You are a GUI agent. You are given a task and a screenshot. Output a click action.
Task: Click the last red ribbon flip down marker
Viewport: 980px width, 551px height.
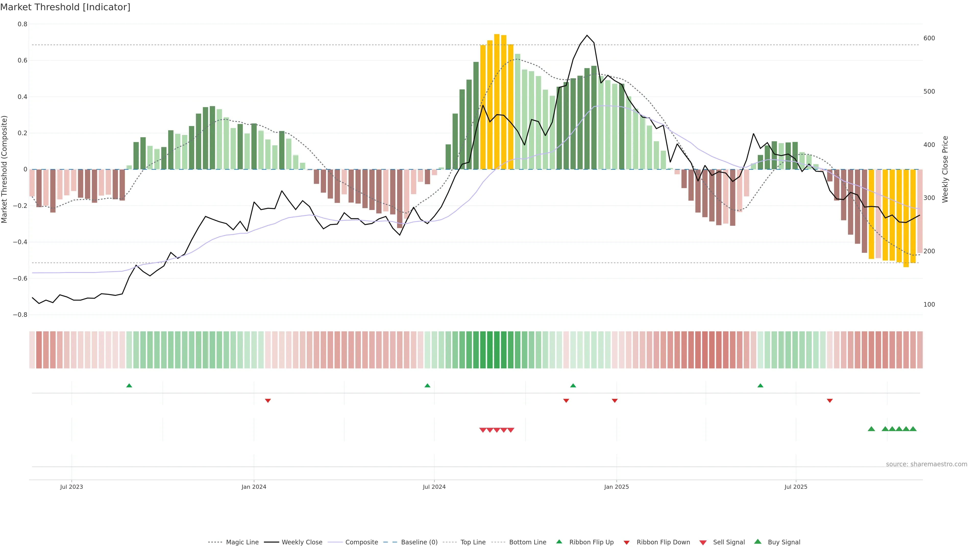pyautogui.click(x=830, y=401)
